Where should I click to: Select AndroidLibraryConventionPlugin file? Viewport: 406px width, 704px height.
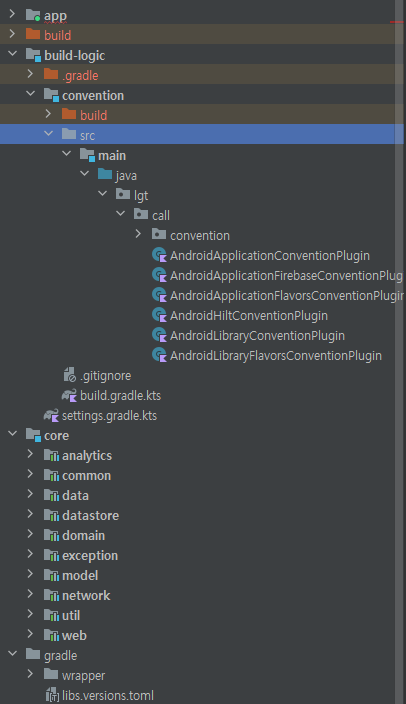257,335
